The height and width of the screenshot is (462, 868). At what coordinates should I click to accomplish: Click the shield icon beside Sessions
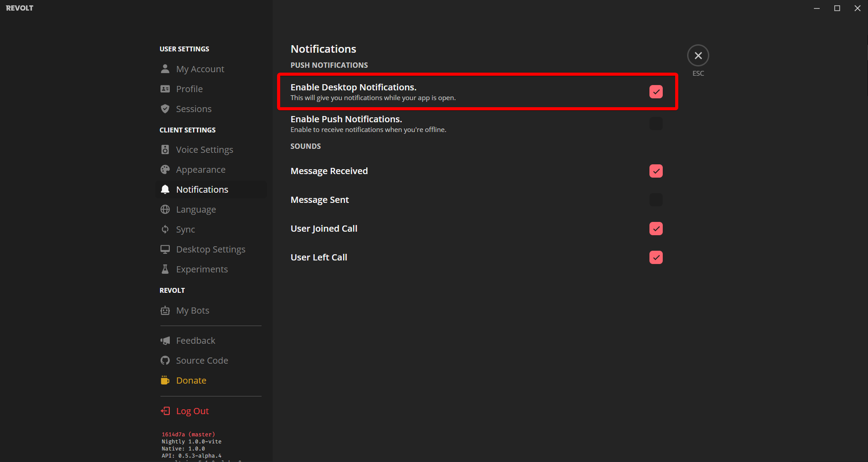(x=165, y=109)
